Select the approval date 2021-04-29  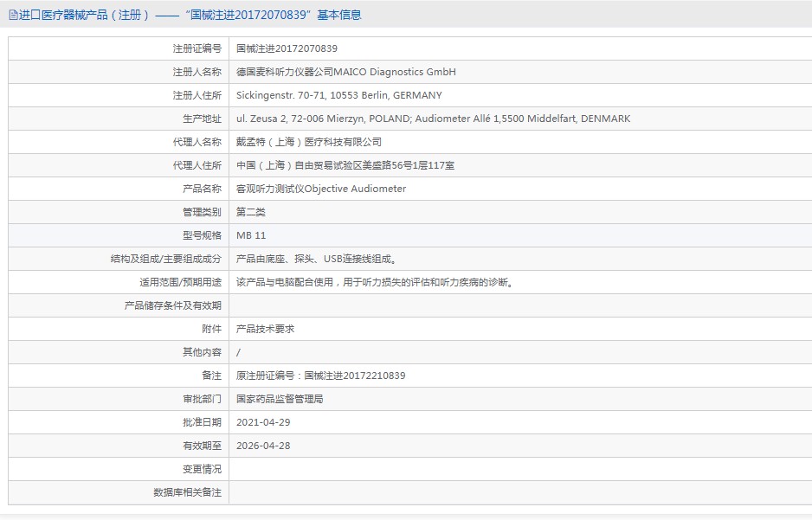pos(263,422)
